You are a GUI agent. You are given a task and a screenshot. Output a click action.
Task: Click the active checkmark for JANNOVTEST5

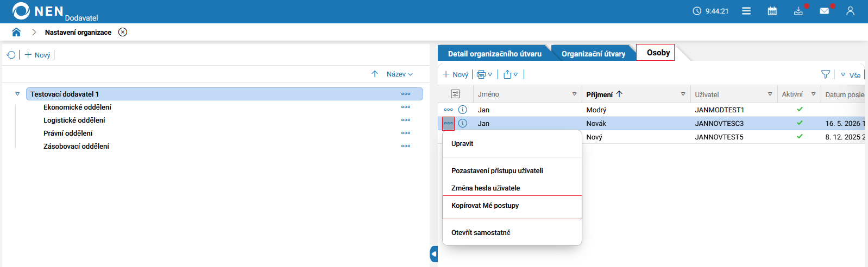point(800,136)
